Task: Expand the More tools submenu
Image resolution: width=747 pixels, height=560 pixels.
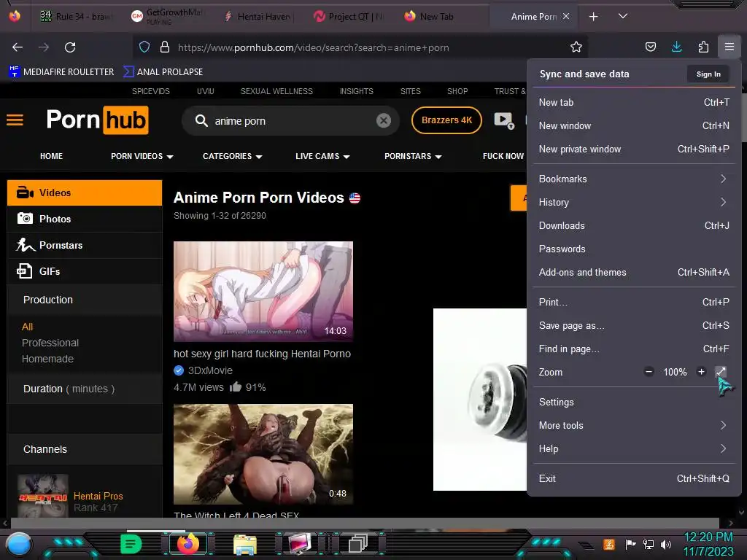Action: tap(634, 425)
